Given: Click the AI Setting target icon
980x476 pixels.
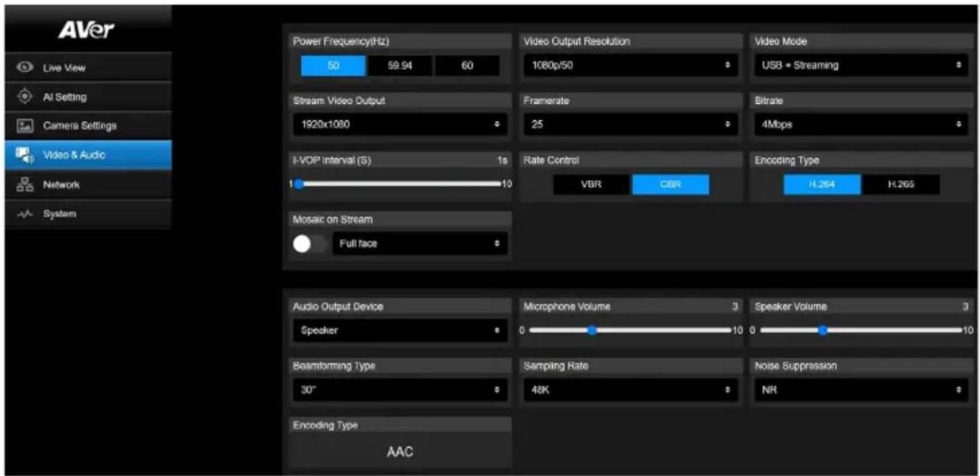Looking at the screenshot, I should coord(25,97).
